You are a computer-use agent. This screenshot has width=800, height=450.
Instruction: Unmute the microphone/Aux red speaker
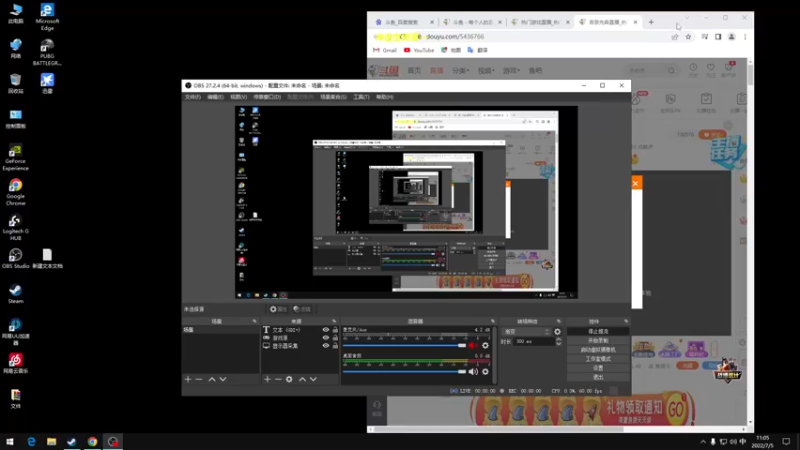pyautogui.click(x=473, y=345)
